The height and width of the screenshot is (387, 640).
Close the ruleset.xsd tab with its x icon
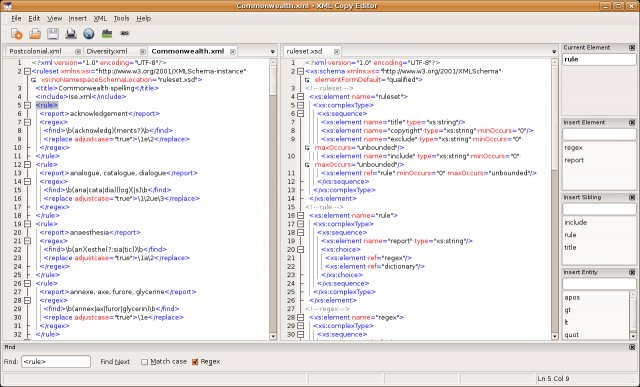pyautogui.click(x=336, y=51)
